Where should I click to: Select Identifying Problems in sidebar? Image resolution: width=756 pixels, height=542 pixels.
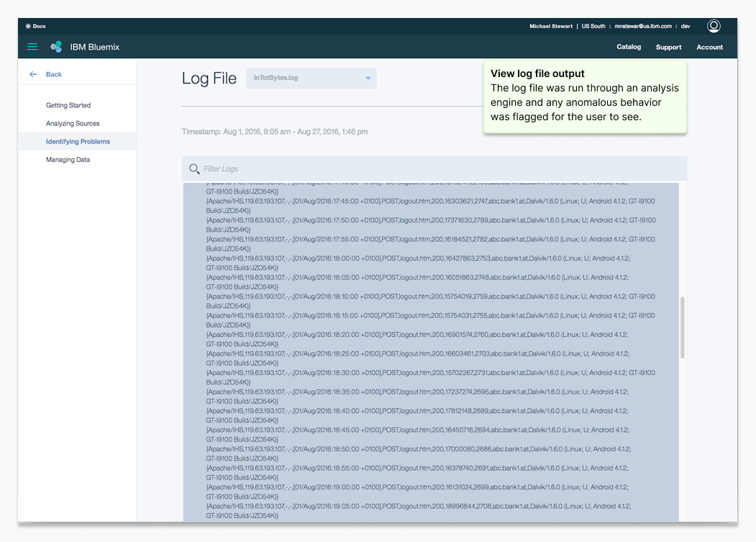pyautogui.click(x=78, y=142)
